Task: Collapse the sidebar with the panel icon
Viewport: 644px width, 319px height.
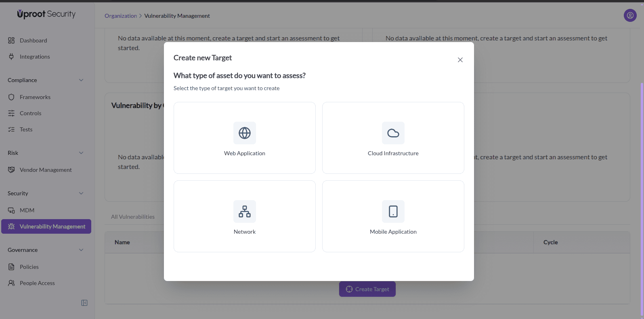Action: (84, 303)
